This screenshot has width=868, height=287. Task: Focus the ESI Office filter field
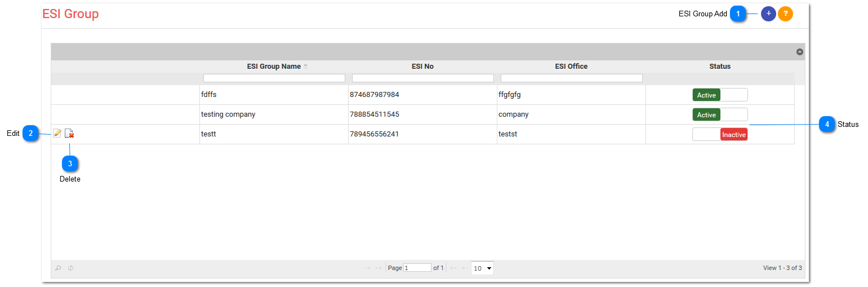572,78
